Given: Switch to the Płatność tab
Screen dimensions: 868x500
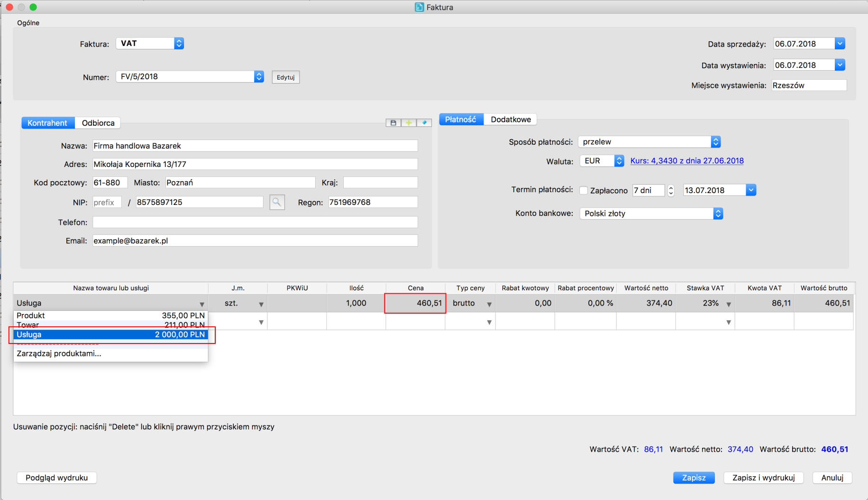Looking at the screenshot, I should pos(461,120).
